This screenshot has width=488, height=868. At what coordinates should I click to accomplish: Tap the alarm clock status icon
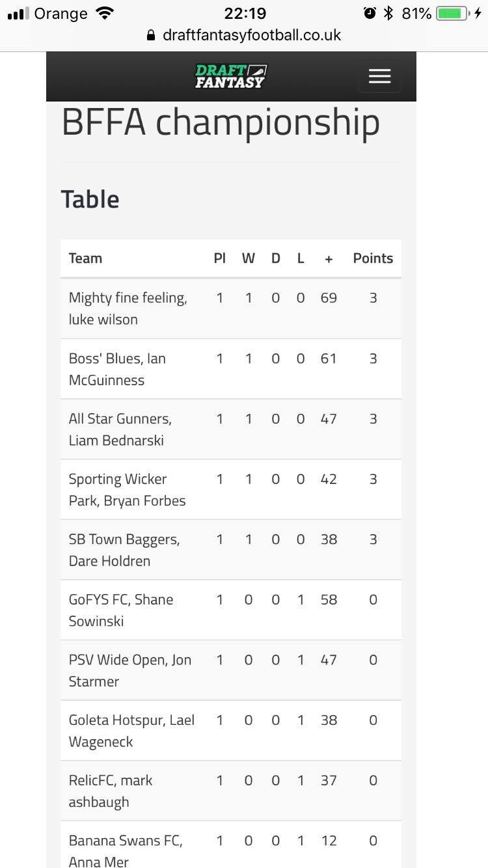coord(370,13)
